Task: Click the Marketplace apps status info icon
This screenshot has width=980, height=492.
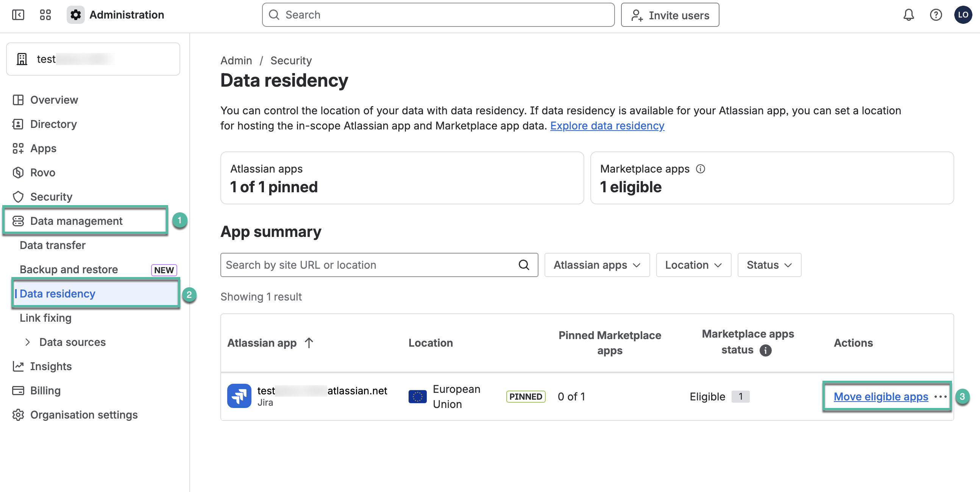Action: pyautogui.click(x=765, y=350)
